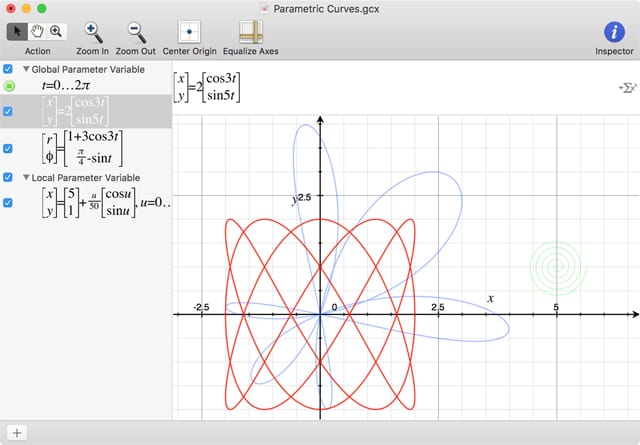Toggle the green t=0…2π parameter button
This screenshot has width=640, height=445.
click(8, 87)
